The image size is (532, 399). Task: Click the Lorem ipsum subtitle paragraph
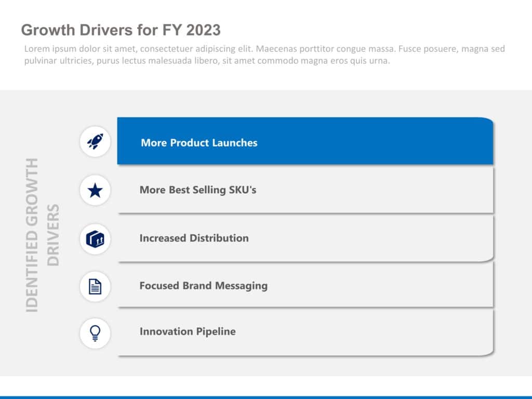264,55
